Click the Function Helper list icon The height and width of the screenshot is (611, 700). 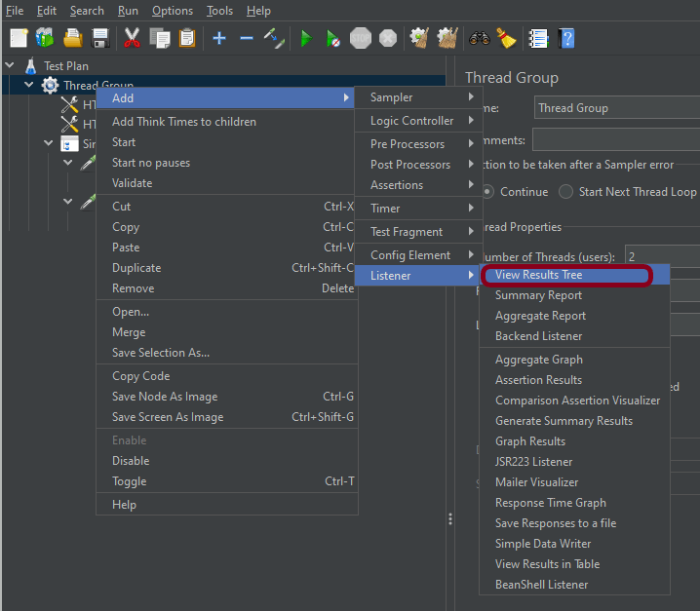[538, 39]
